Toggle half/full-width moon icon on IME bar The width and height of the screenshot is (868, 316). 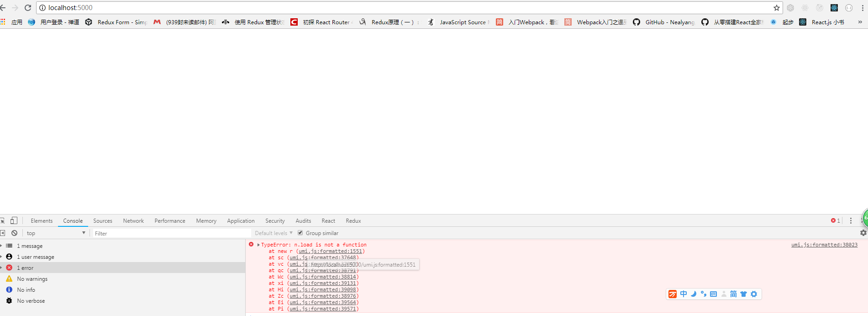click(x=694, y=294)
